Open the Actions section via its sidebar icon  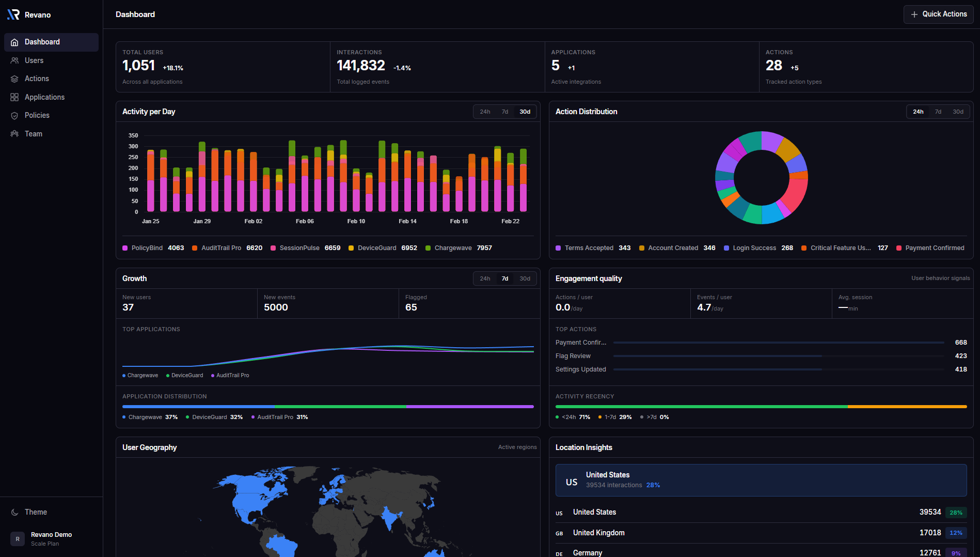tap(14, 79)
